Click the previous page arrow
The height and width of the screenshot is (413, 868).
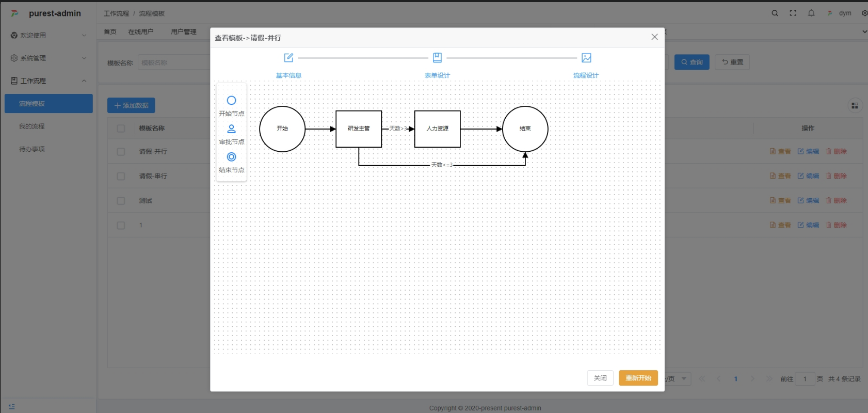pyautogui.click(x=718, y=379)
